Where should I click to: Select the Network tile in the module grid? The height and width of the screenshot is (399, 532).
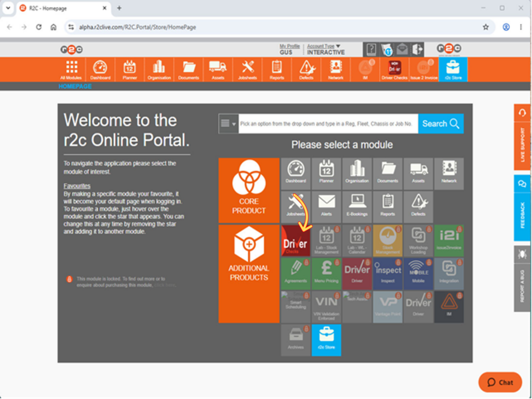[x=449, y=174]
